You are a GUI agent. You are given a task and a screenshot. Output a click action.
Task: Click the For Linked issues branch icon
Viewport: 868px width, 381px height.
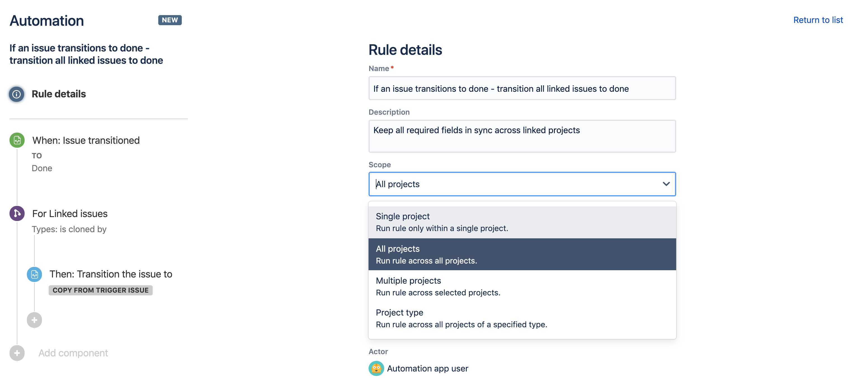point(17,213)
